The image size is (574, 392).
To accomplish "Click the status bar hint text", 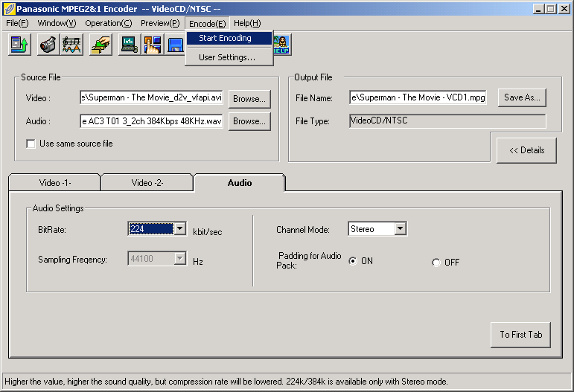I will 226,382.
